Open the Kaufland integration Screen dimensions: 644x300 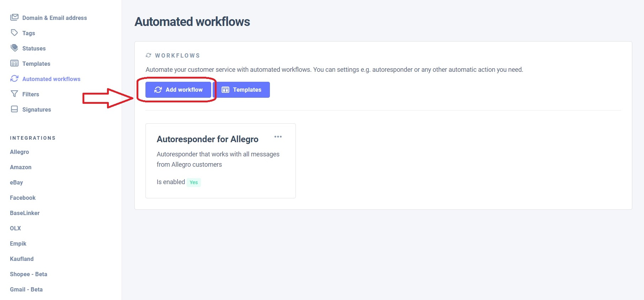pos(22,259)
